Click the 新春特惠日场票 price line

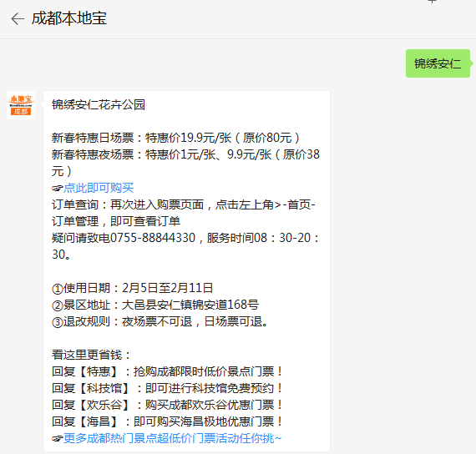tap(175, 138)
